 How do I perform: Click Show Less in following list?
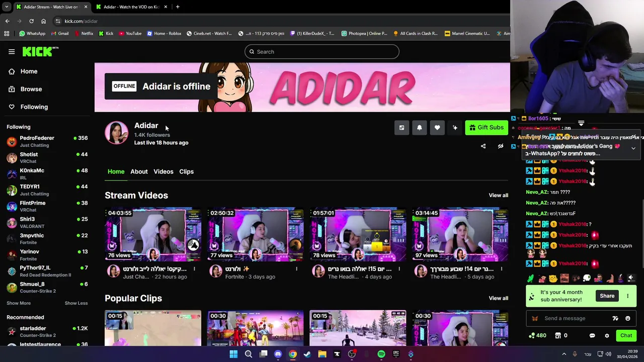(76, 303)
